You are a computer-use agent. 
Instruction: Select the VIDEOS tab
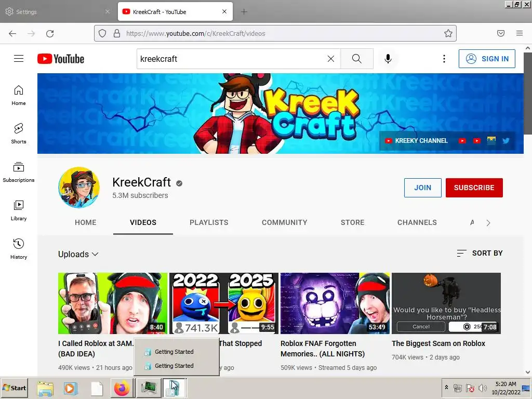coord(143,222)
